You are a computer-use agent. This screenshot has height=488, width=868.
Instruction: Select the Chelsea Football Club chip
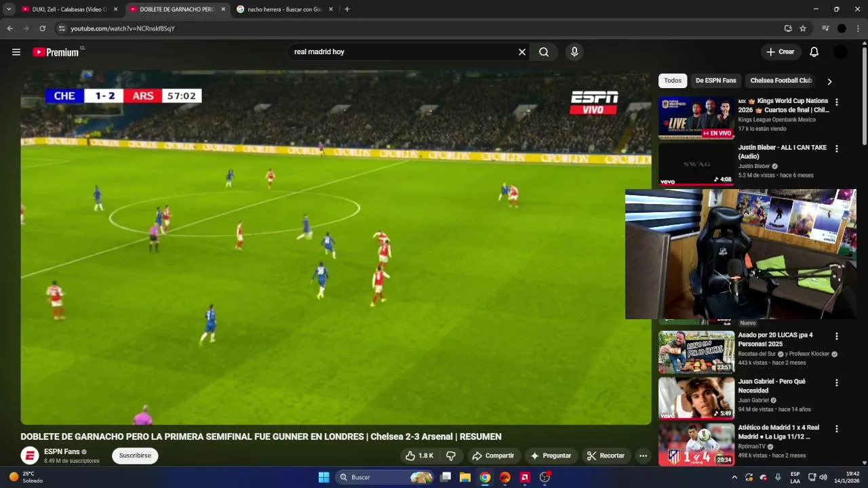tap(781, 81)
